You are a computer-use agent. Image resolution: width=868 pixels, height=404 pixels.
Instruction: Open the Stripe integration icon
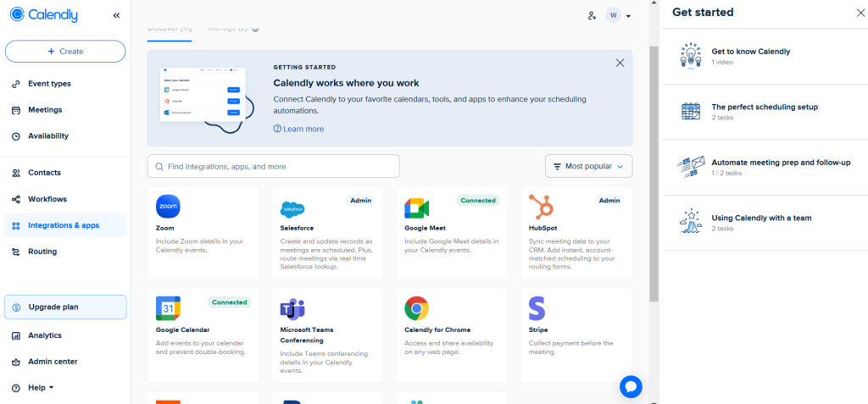click(x=537, y=307)
